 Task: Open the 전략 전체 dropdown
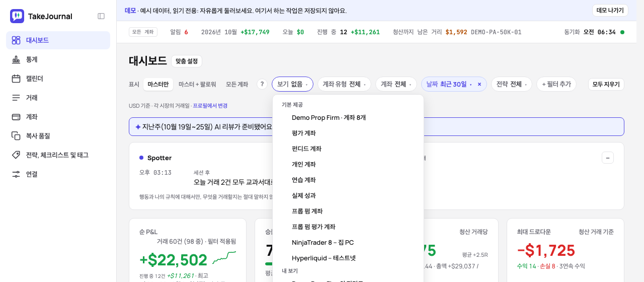pos(511,84)
